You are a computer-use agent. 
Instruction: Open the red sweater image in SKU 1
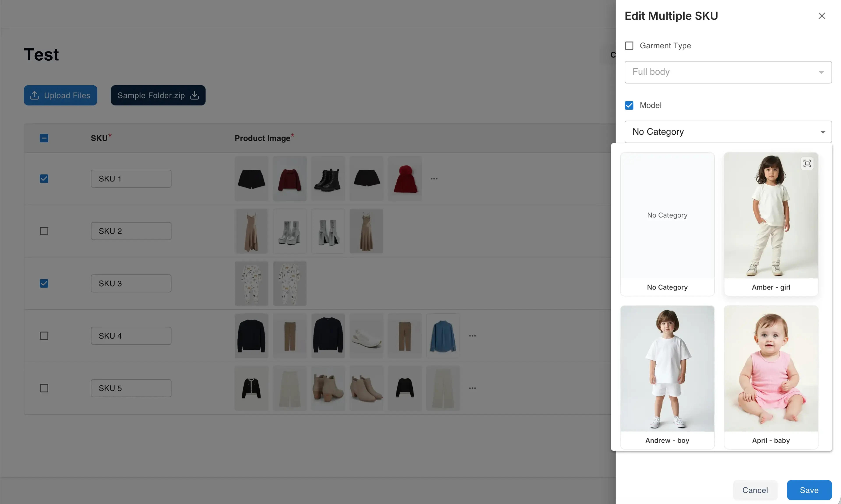coord(290,179)
